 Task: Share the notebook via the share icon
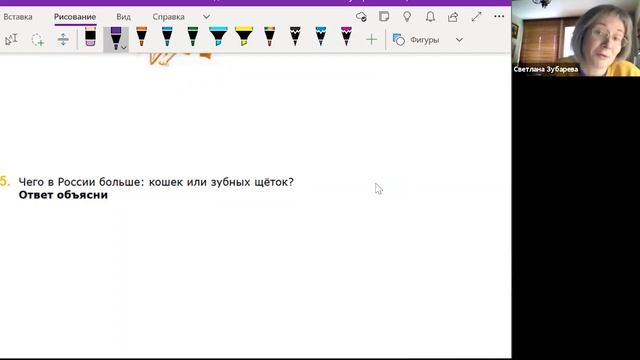[x=453, y=17]
